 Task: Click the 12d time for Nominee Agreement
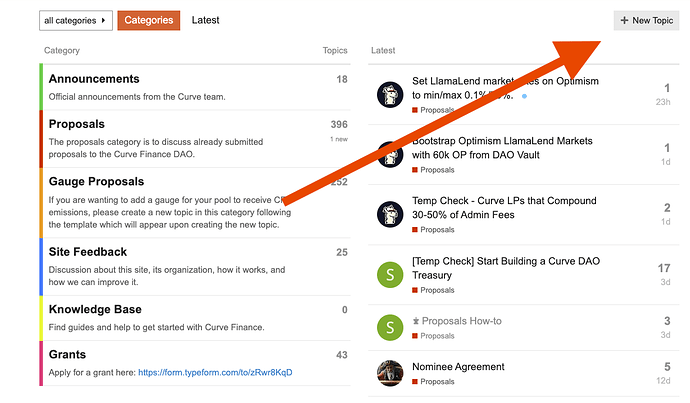[x=663, y=381]
